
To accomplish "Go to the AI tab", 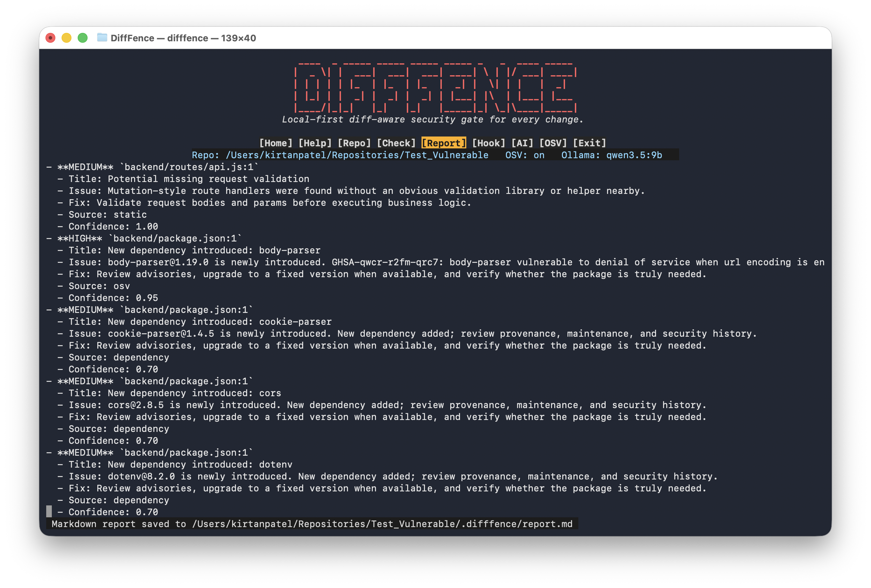I will tap(522, 143).
